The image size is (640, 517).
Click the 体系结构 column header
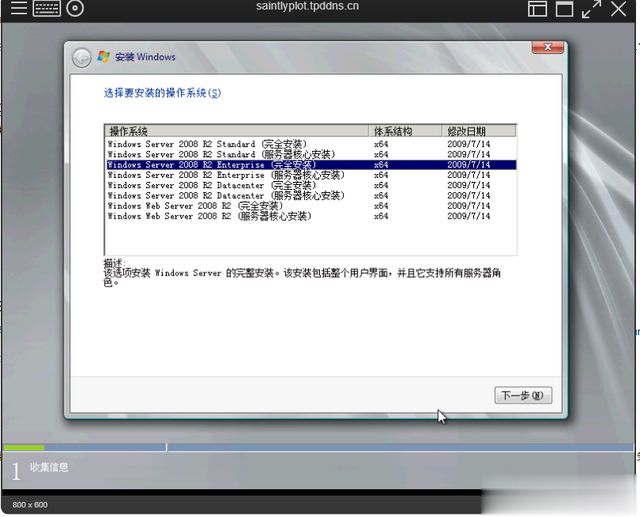pos(405,131)
